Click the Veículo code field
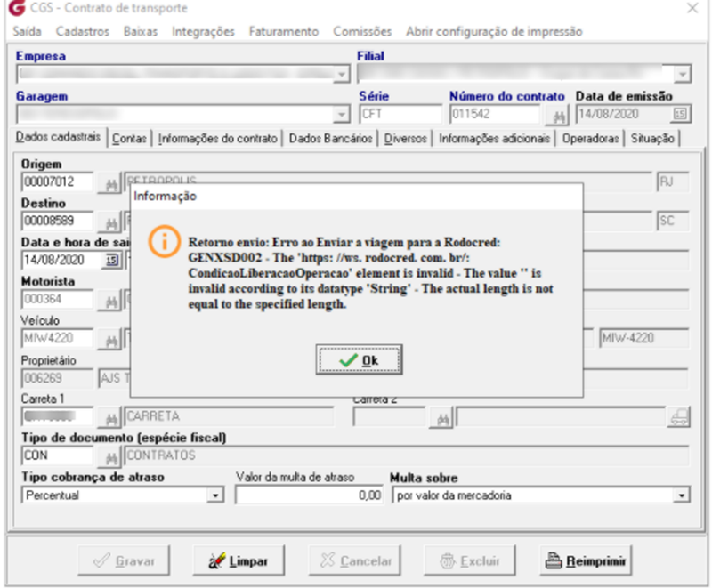The width and height of the screenshot is (720, 588). point(57,338)
